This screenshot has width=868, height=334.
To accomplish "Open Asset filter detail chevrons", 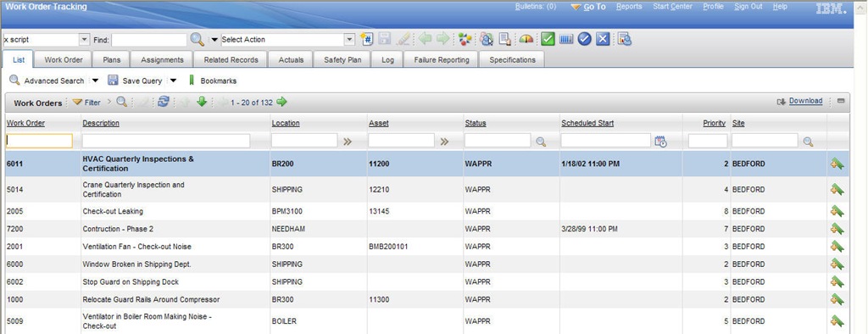I will click(x=444, y=142).
